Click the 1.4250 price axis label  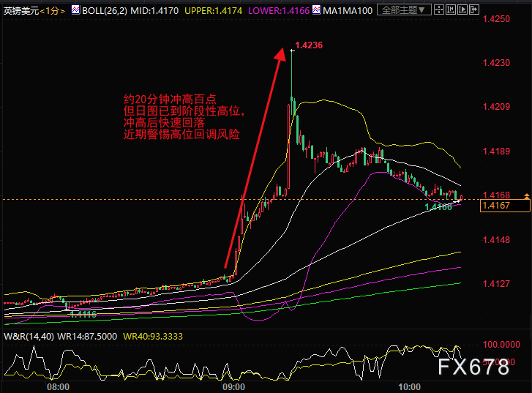[x=496, y=19]
